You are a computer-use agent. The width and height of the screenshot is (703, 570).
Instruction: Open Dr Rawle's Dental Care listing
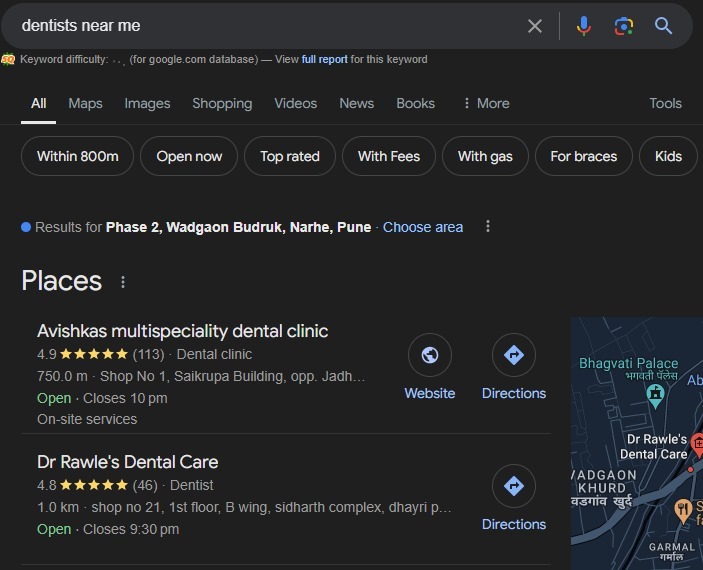127,462
